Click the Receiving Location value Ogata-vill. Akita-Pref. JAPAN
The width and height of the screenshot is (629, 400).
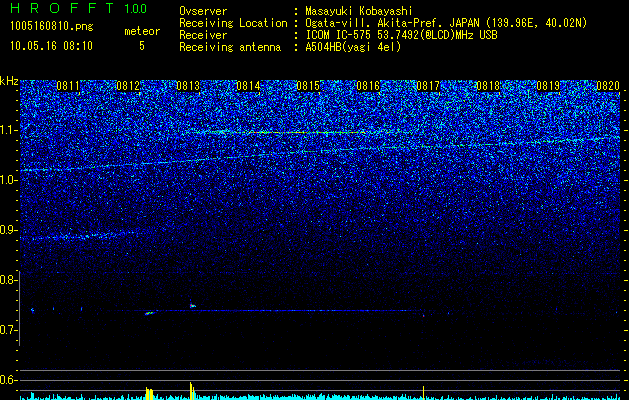coord(392,23)
